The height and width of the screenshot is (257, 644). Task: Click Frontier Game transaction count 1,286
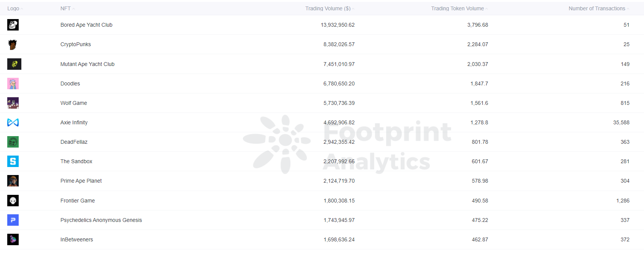coord(623,201)
